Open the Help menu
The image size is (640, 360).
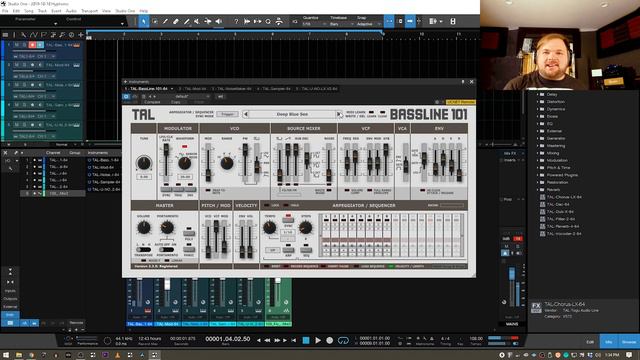point(144,11)
